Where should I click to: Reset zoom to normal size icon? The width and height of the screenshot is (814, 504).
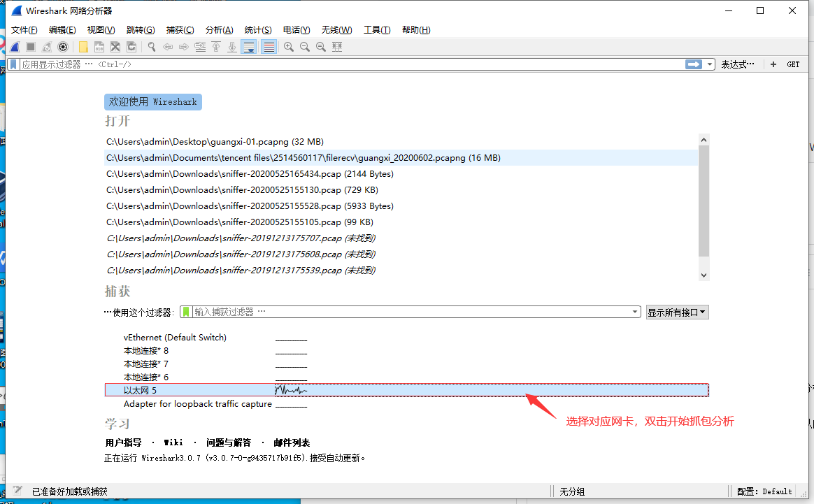tap(321, 48)
